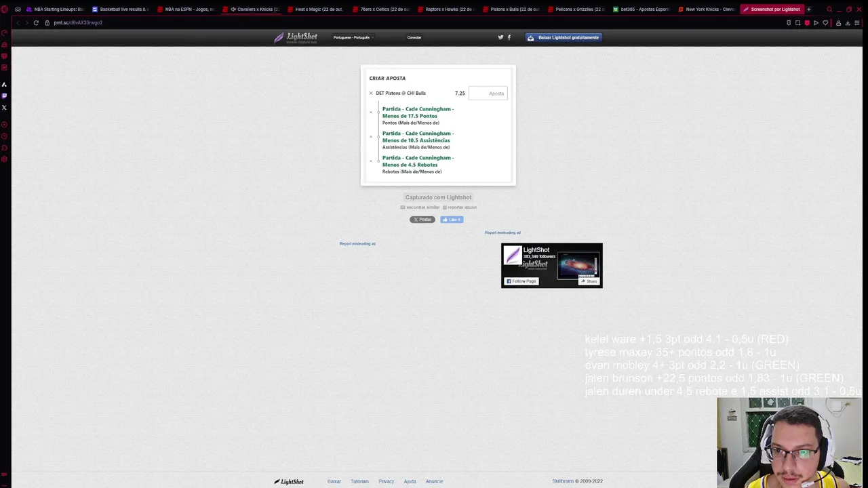Switch to New York Knicks tab

click(x=705, y=9)
